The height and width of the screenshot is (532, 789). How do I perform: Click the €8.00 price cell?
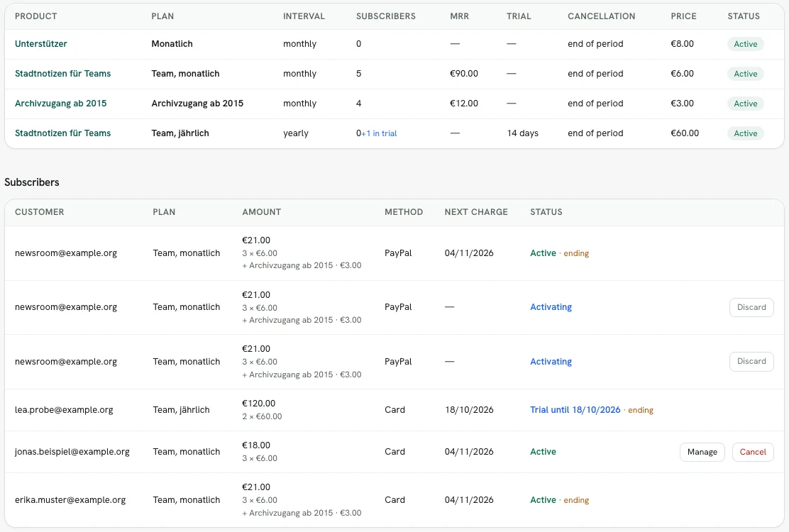pos(683,44)
